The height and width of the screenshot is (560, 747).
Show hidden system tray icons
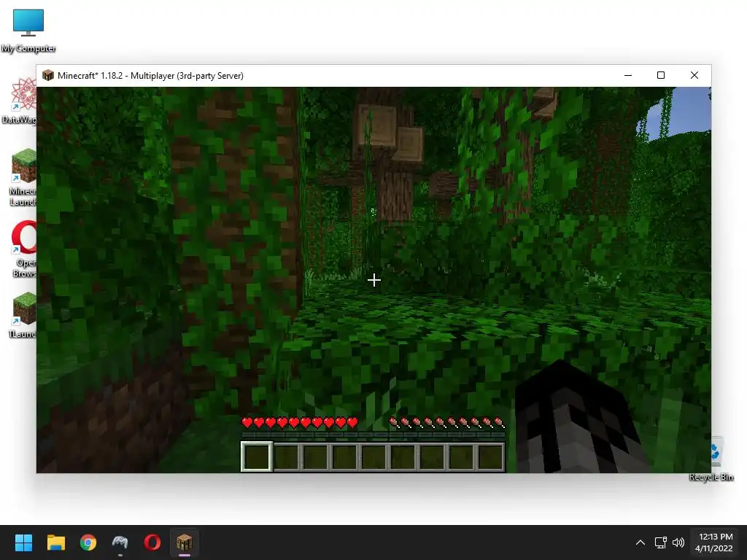[640, 542]
